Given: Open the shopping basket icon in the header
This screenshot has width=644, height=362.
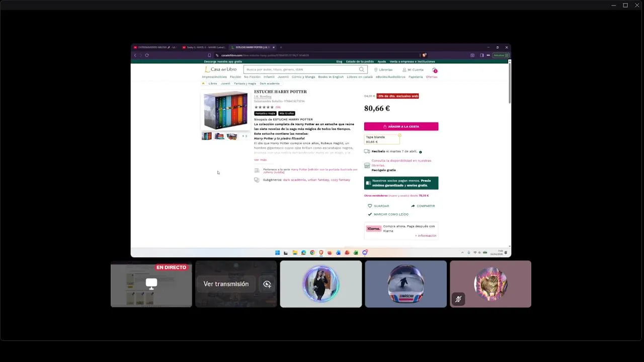Looking at the screenshot, I should (435, 70).
